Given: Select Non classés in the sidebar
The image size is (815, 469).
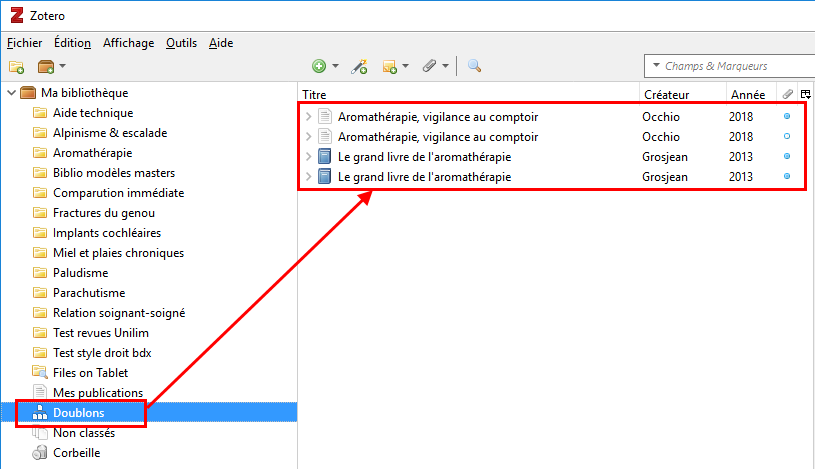Looking at the screenshot, I should point(83,433).
